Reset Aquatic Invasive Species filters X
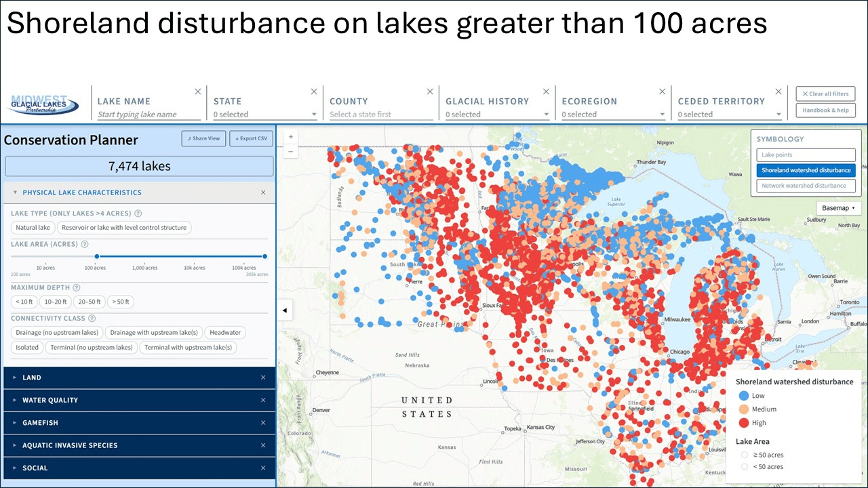This screenshot has width=868, height=488. point(263,445)
